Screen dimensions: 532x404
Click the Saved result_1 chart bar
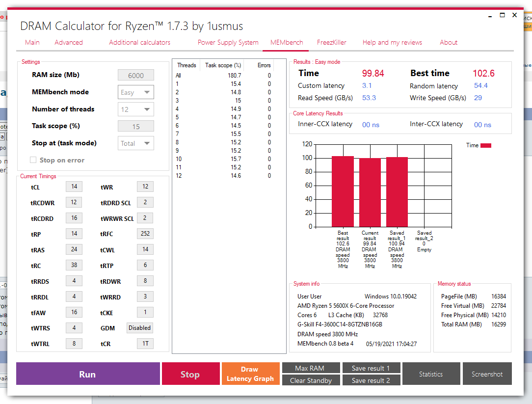tap(397, 192)
